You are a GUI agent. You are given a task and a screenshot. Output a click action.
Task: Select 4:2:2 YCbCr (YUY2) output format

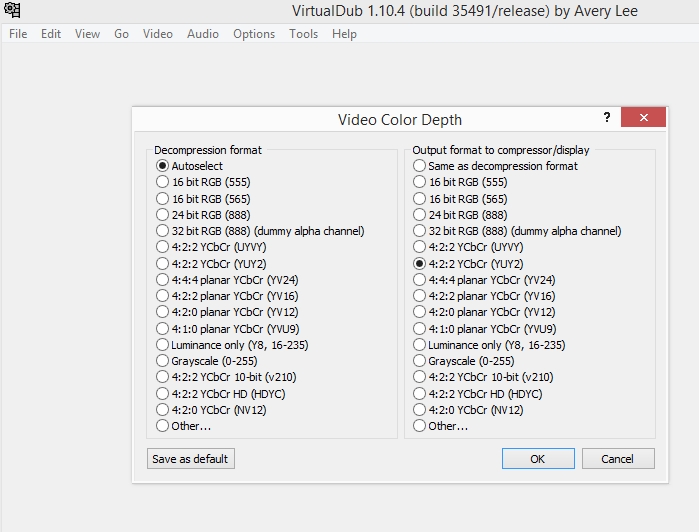(x=421, y=264)
